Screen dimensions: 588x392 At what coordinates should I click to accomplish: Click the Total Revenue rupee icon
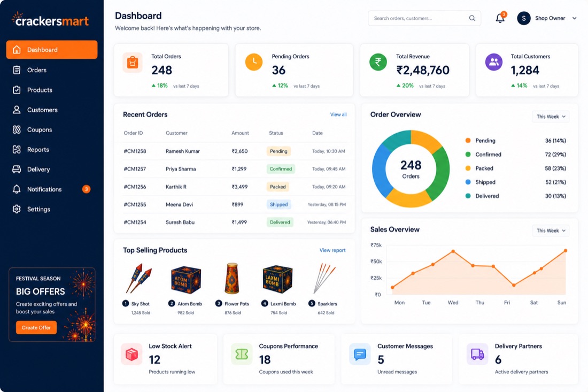[378, 62]
